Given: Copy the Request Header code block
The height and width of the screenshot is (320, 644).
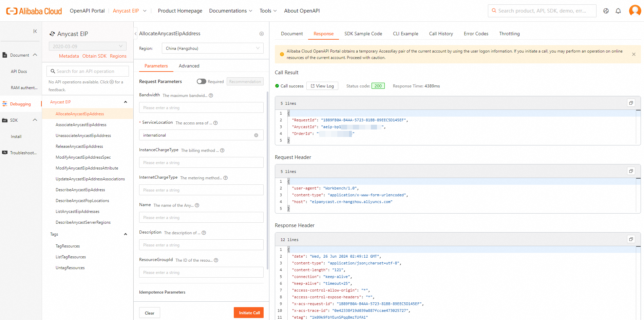Looking at the screenshot, I should click(631, 171).
